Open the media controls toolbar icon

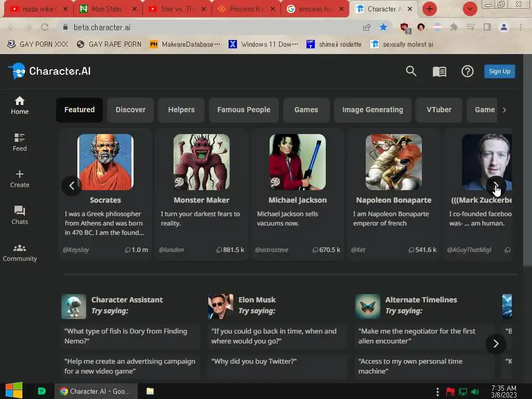[x=470, y=27]
